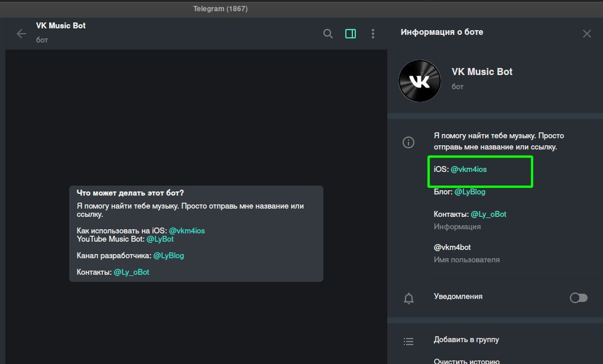Open @Ly_oBot link in the info panel
Screen dimensions: 603x364
(x=488, y=214)
